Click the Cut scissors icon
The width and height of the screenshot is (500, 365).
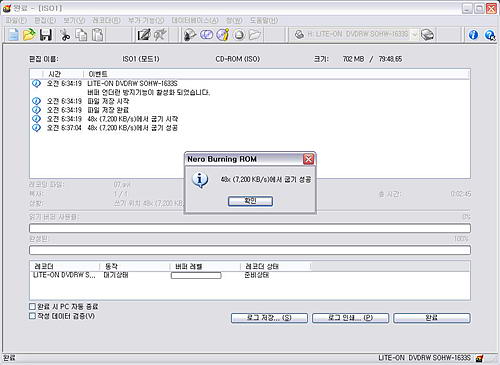pyautogui.click(x=65, y=35)
